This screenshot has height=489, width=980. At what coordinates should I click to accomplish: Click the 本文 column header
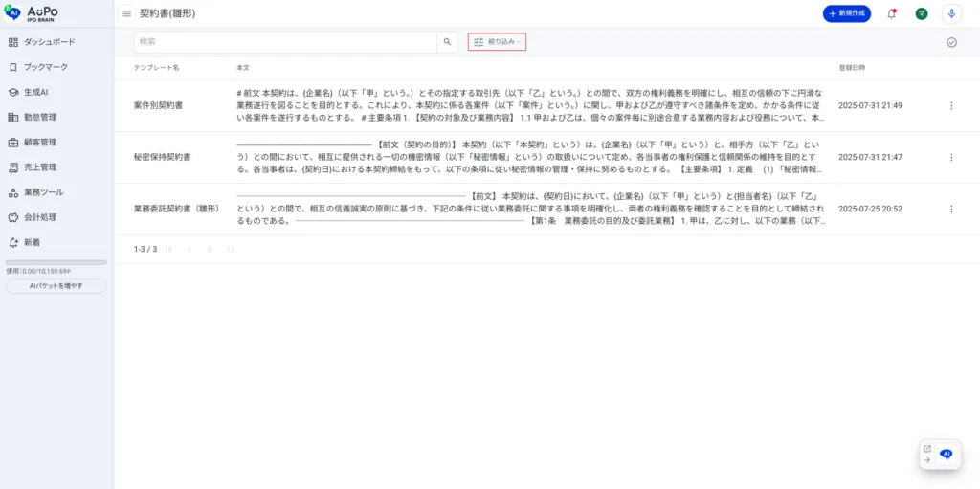(243, 68)
